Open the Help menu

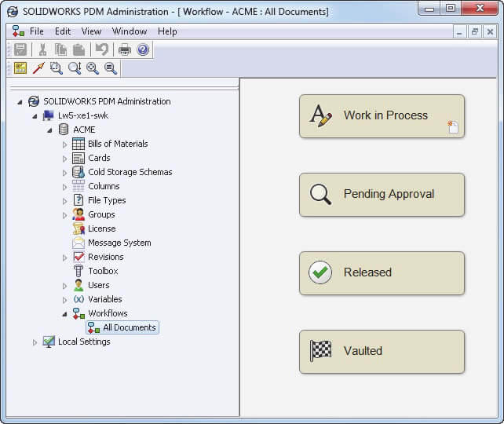click(167, 31)
